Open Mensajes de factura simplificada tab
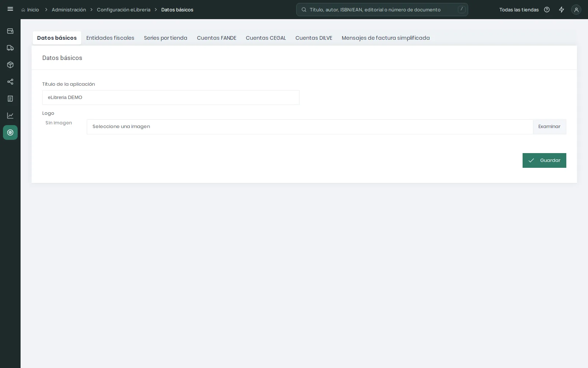Viewport: 588px width, 368px height. pos(386,38)
